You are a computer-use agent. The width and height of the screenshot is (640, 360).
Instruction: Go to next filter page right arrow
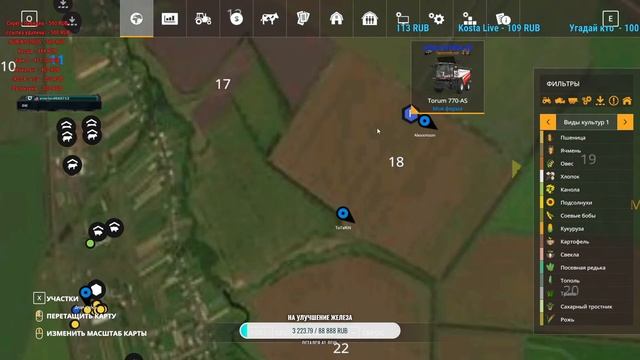tap(625, 122)
